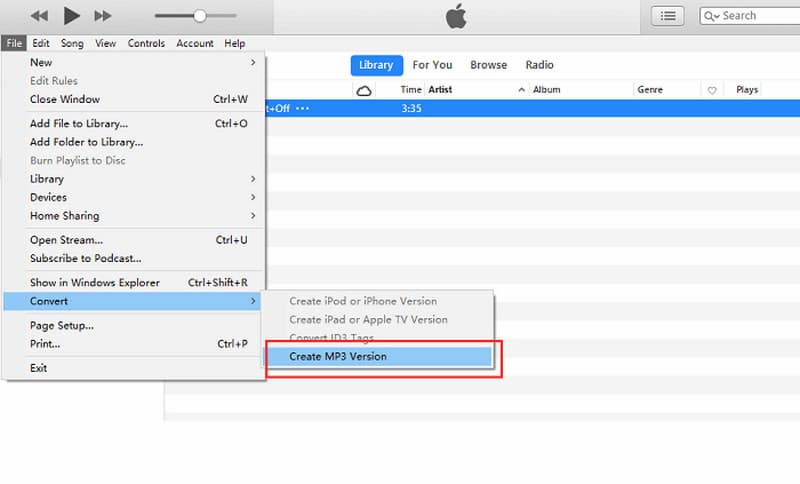The height and width of the screenshot is (484, 800).
Task: Adjust the volume slider knob
Action: pos(200,16)
